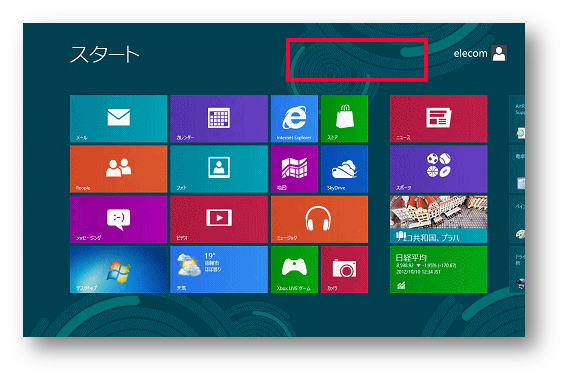
Task: Open the Mail tile with envelope icon
Action: [x=119, y=119]
